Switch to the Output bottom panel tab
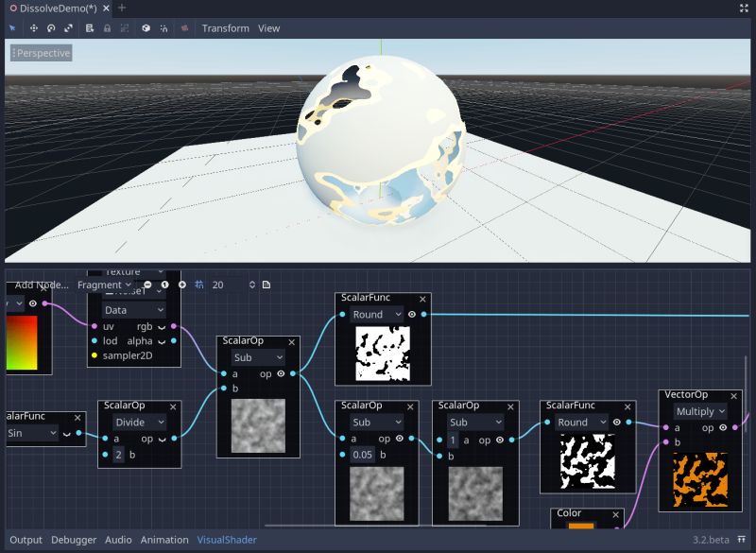The height and width of the screenshot is (553, 756). pyautogui.click(x=26, y=540)
